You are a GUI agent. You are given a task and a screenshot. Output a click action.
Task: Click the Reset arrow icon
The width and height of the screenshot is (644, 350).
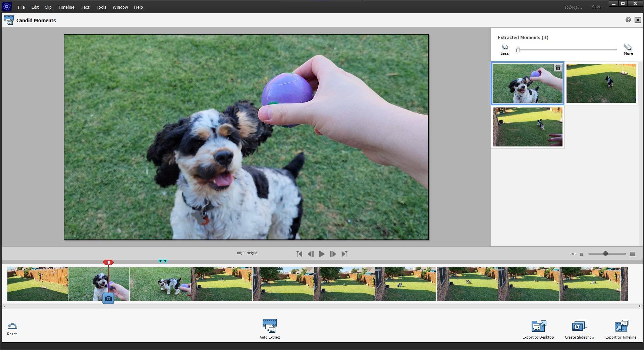(x=12, y=326)
